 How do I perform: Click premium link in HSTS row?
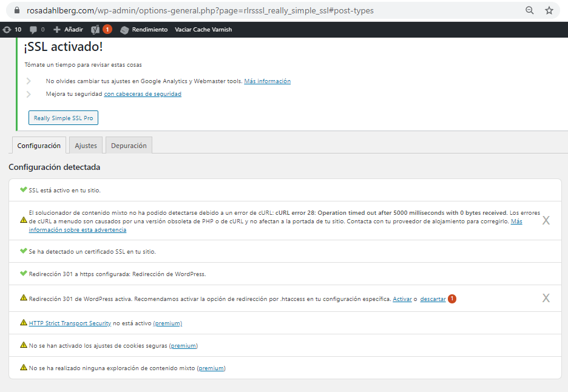(x=167, y=323)
